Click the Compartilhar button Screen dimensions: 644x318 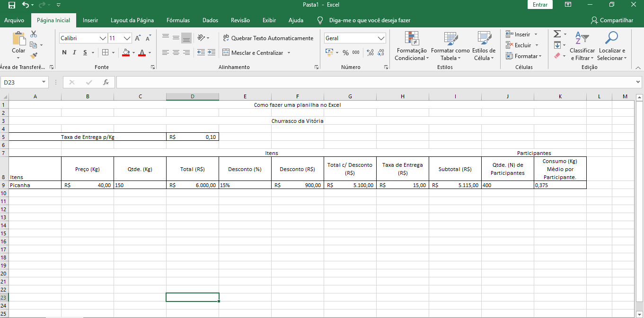tap(612, 20)
